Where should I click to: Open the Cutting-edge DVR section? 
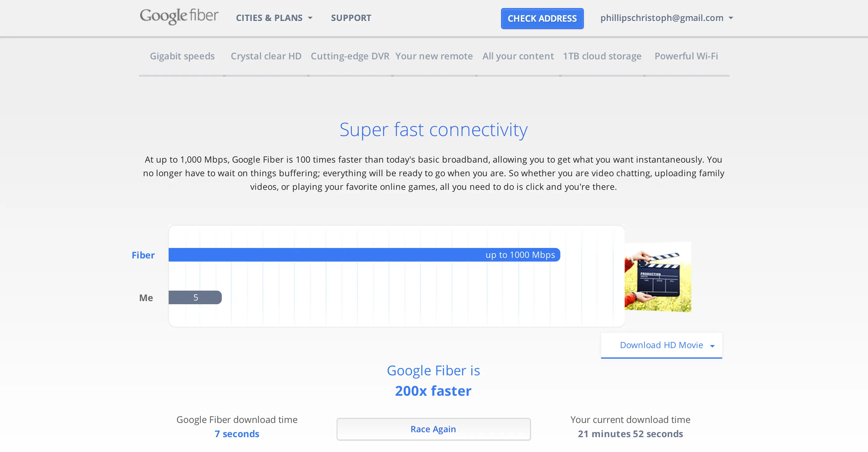point(350,56)
